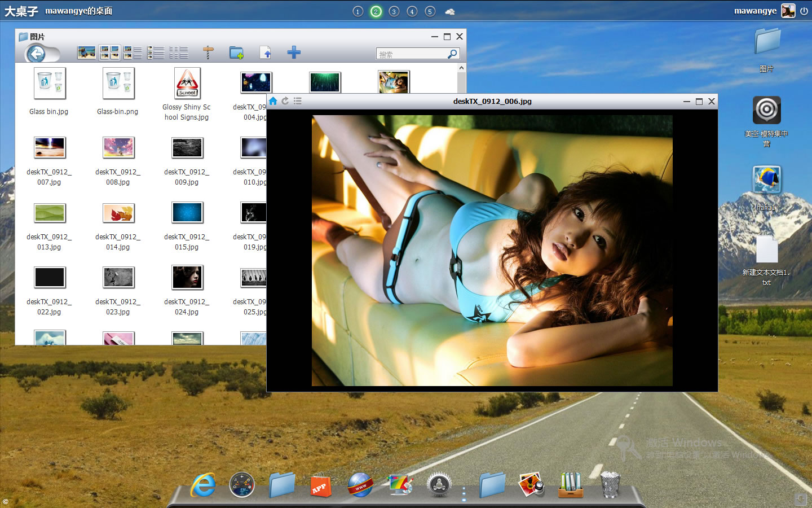The height and width of the screenshot is (508, 812).
Task: Click the deskTX_0912_007.jpg file name
Action: point(49,177)
